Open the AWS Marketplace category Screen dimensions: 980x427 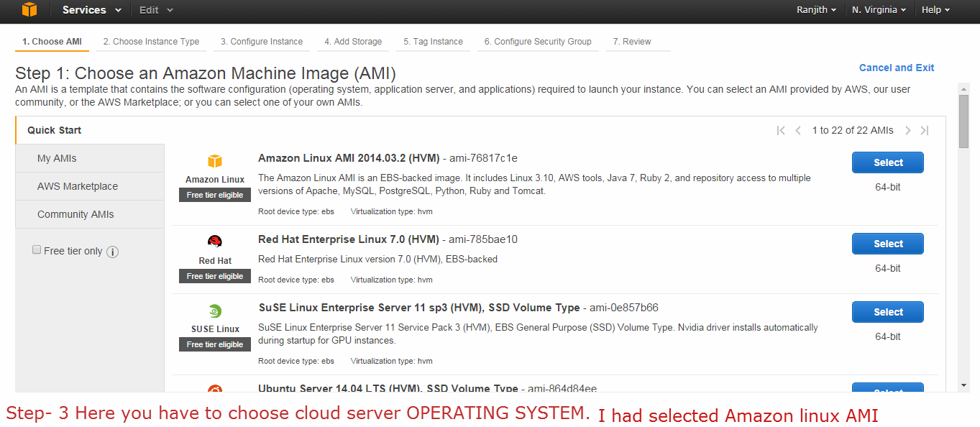(90, 186)
